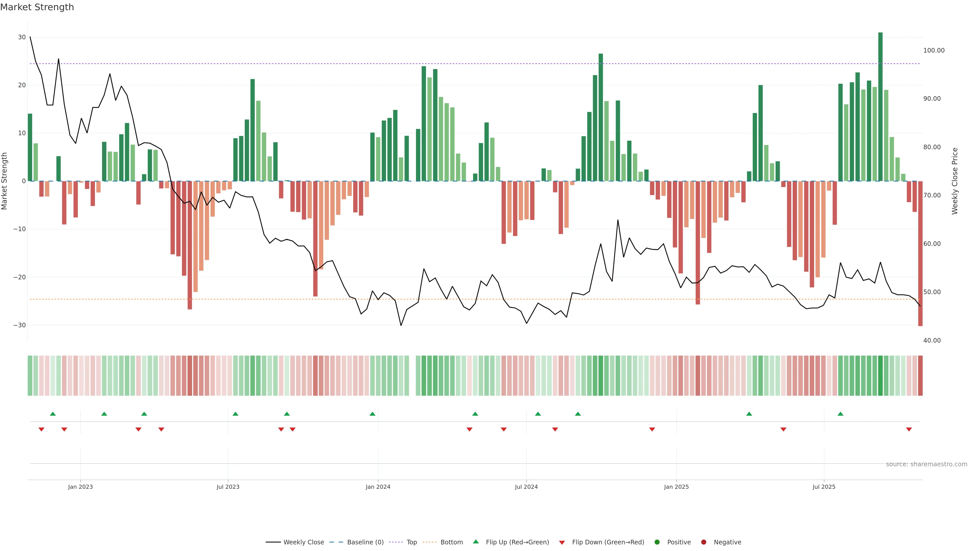980x551 pixels.
Task: Click the first green flip-up triangle marker
Action: coord(53,414)
